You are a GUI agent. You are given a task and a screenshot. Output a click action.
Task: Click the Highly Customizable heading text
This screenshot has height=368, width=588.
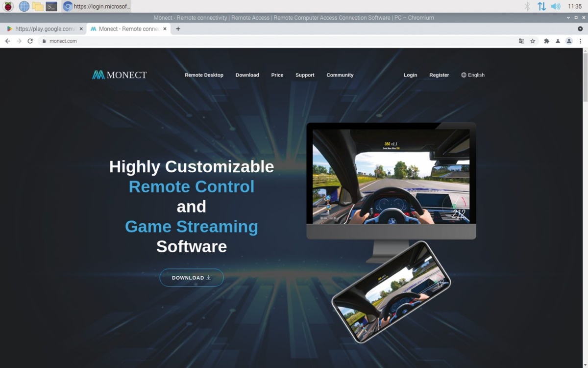coord(192,167)
